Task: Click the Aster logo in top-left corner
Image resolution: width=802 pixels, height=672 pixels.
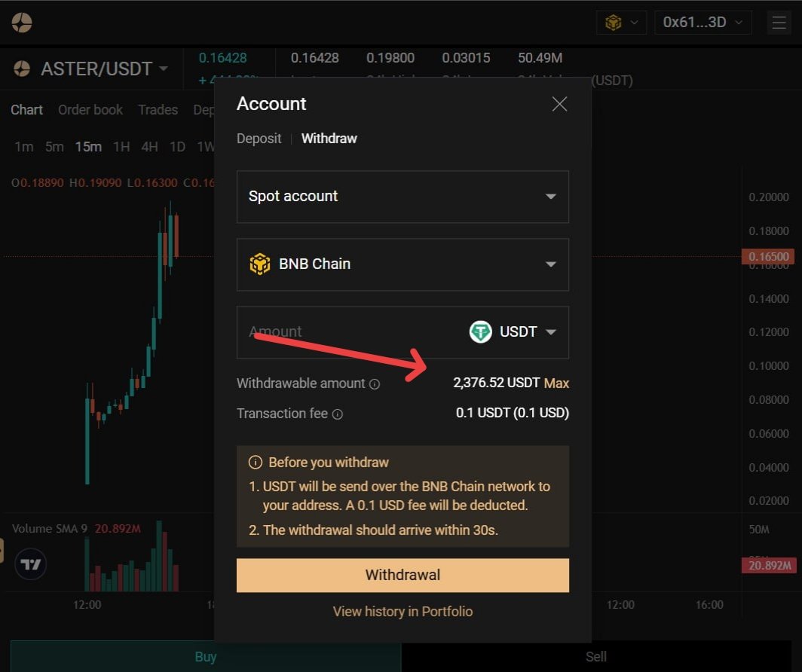Action: point(21,22)
